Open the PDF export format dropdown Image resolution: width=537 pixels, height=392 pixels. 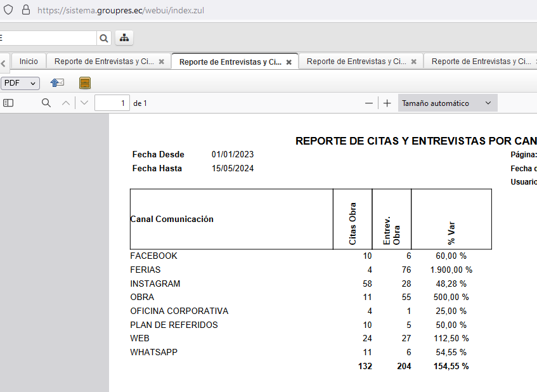20,83
